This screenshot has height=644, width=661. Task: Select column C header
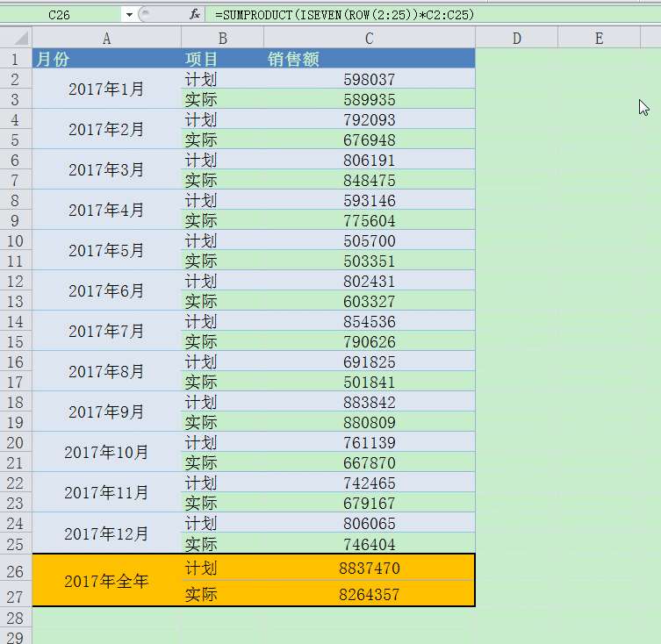[370, 39]
